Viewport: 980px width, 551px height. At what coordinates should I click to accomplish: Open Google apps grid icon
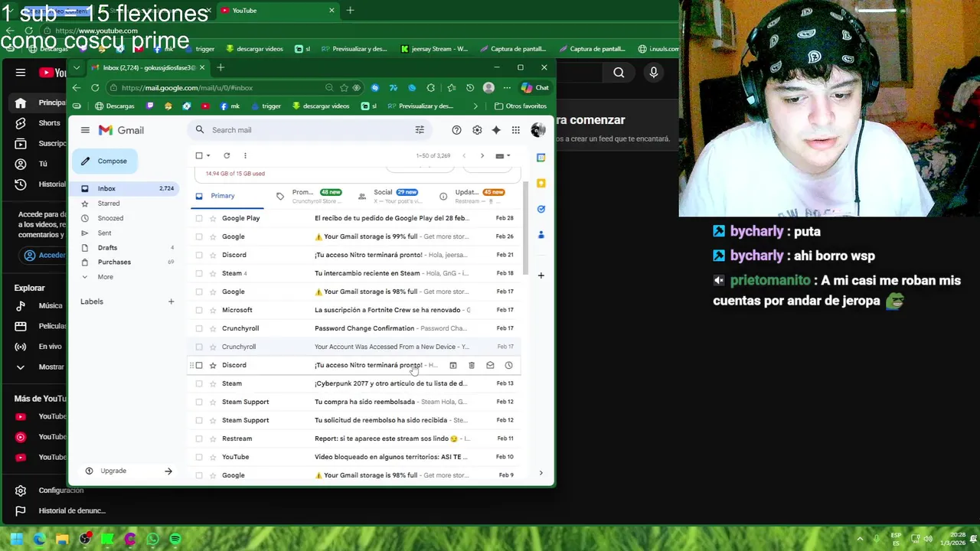click(x=516, y=130)
